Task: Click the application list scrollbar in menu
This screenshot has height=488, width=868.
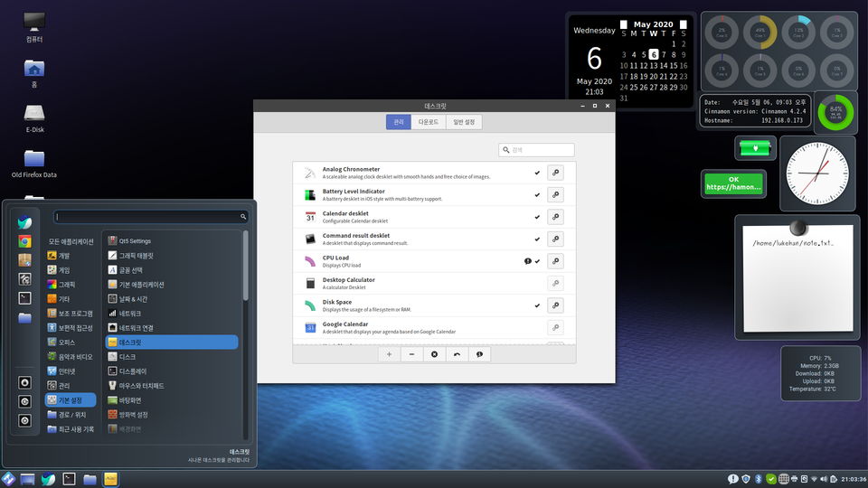Action: click(245, 266)
